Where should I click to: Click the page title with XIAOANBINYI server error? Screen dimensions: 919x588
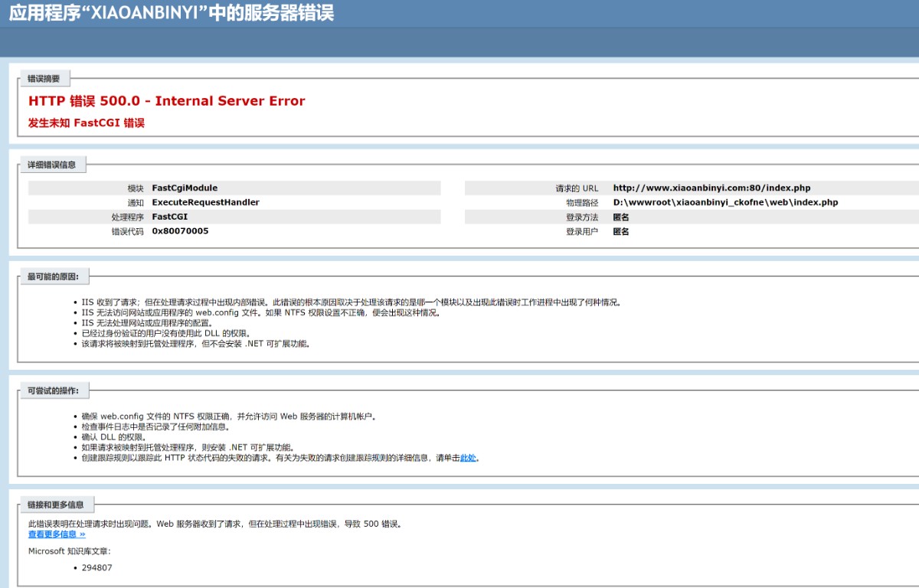pos(172,13)
